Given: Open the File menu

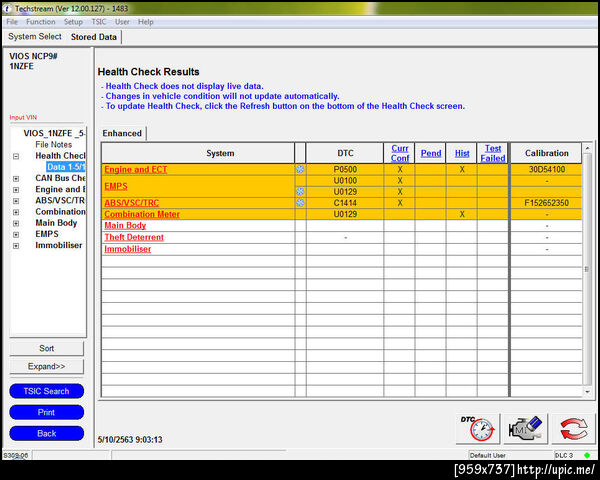Looking at the screenshot, I should point(12,22).
